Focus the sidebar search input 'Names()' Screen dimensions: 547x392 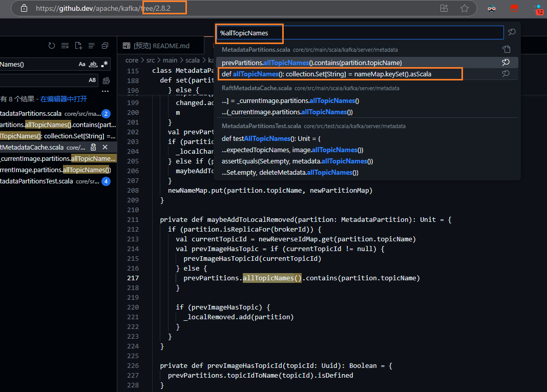[x=38, y=64]
